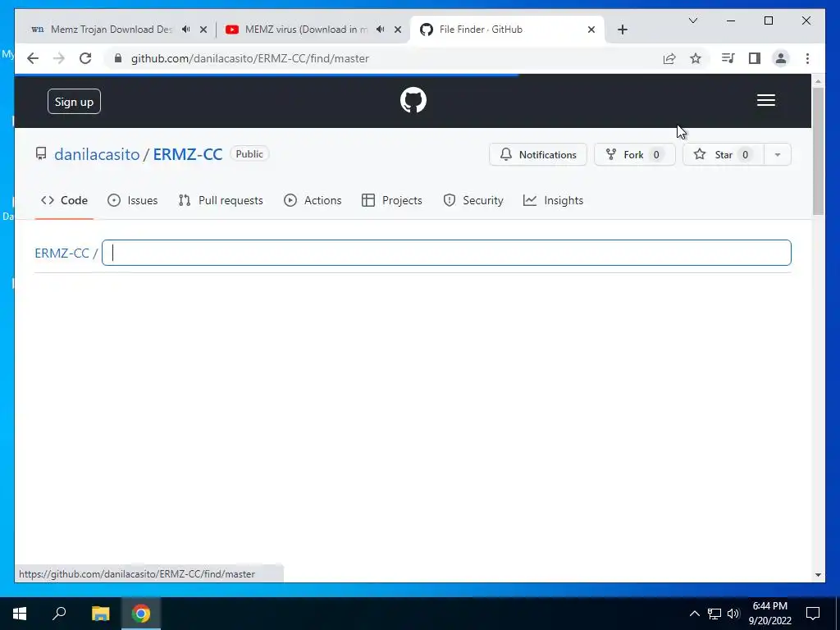The image size is (840, 630).
Task: Open Chrome three-dot menu
Action: (x=807, y=58)
